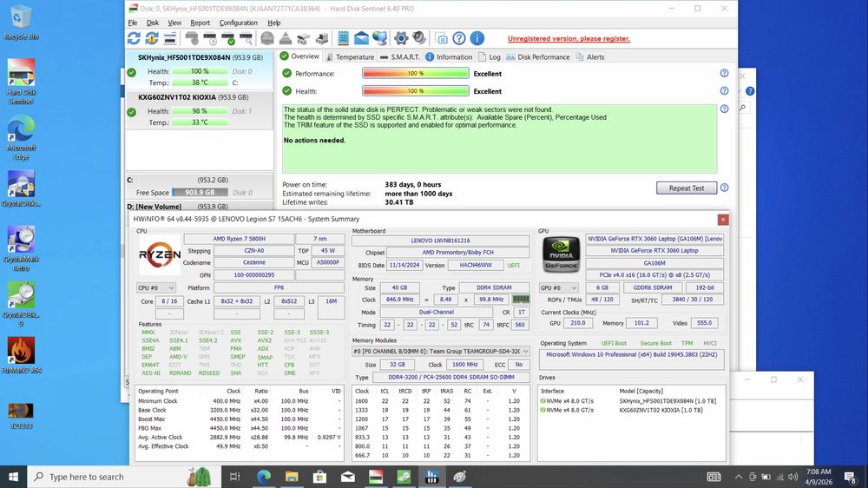
Task: Click the globe and computer network icon
Action: (380, 38)
